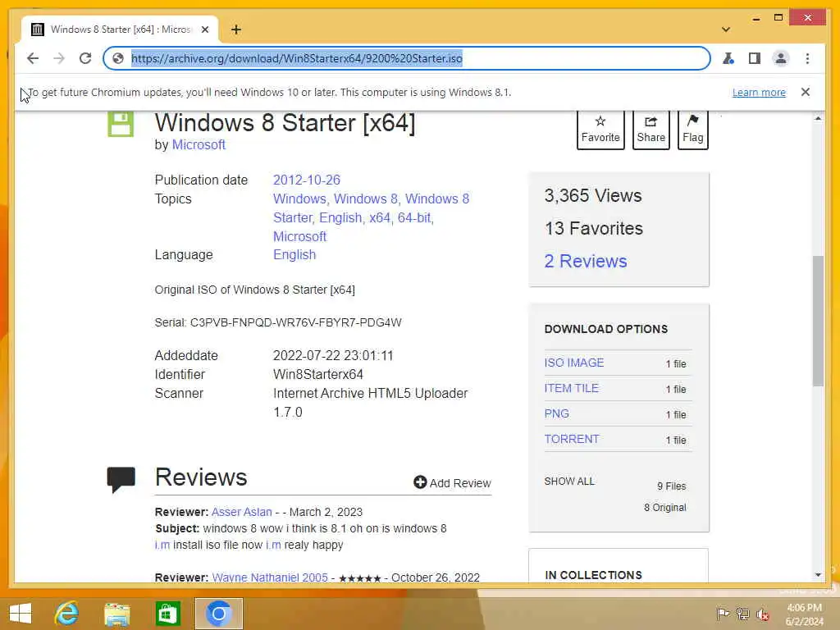Screen dimensions: 840x630
Task: Open the user profile icon
Action: (781, 58)
